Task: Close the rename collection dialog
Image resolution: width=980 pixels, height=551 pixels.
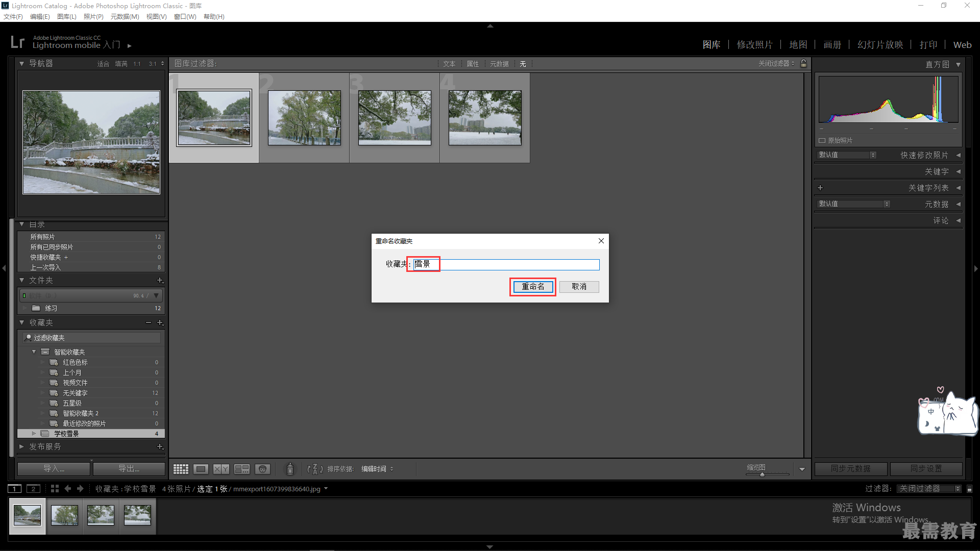Action: tap(601, 241)
